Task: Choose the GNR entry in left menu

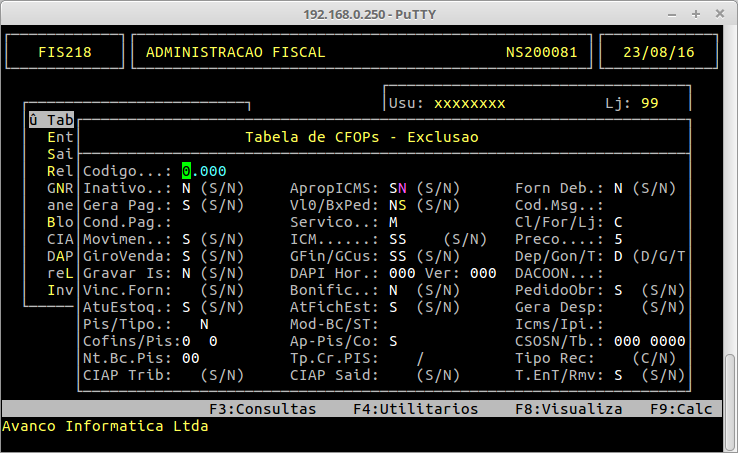Action: [60, 188]
